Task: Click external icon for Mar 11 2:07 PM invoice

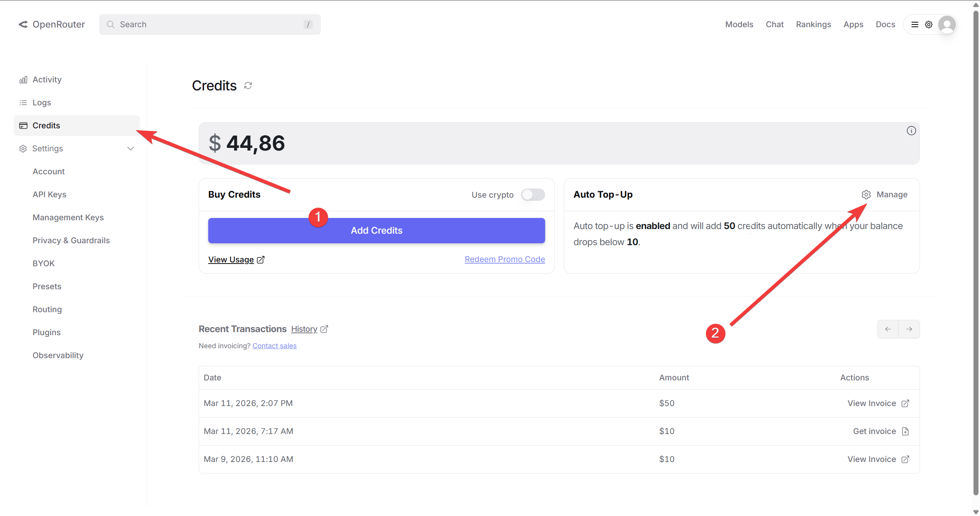Action: 905,403
